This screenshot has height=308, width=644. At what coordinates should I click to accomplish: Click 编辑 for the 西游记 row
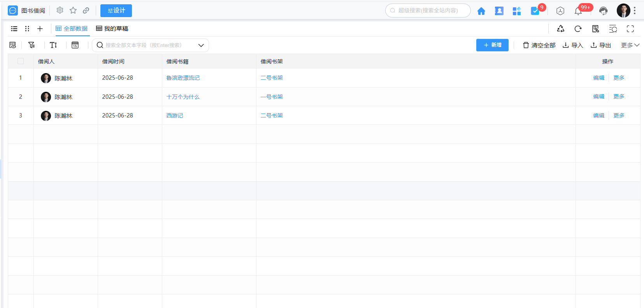pyautogui.click(x=598, y=115)
